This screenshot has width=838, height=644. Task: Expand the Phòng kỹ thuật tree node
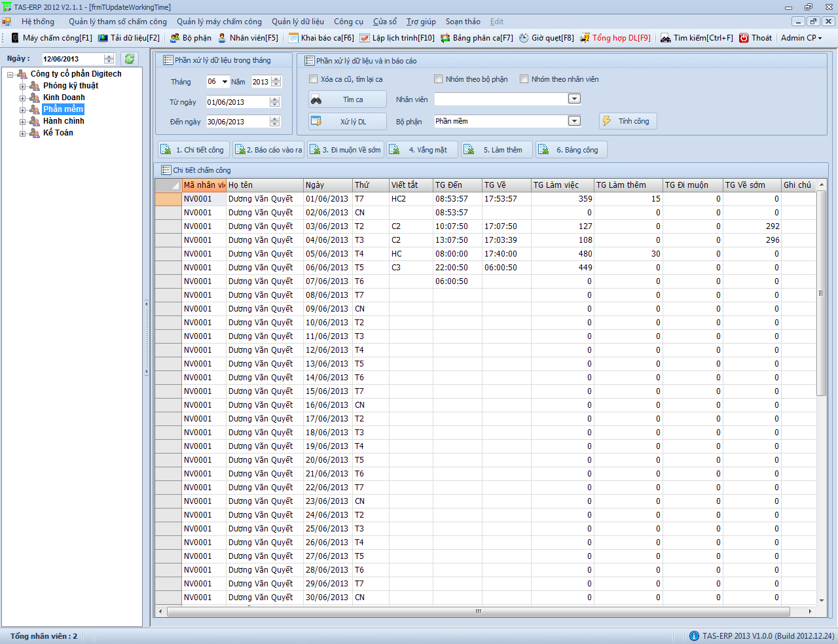[22, 86]
